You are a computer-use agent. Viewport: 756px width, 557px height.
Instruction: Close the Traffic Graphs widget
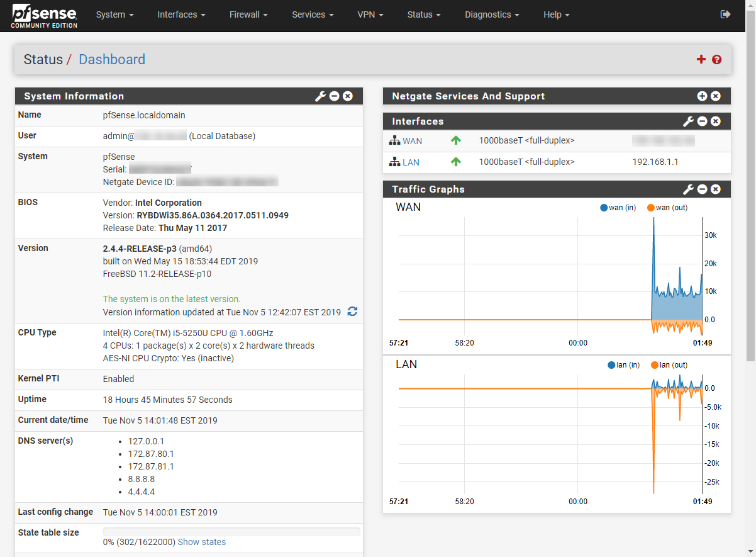716,189
